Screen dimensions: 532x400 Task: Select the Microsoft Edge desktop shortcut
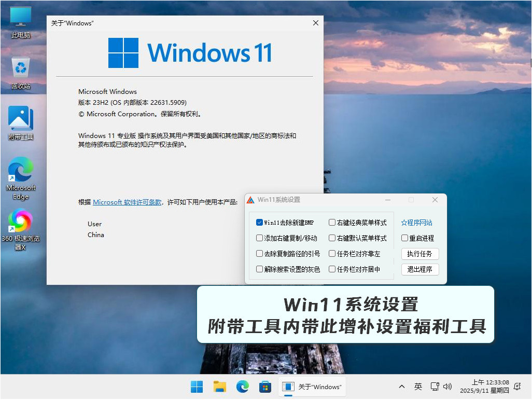coord(21,178)
